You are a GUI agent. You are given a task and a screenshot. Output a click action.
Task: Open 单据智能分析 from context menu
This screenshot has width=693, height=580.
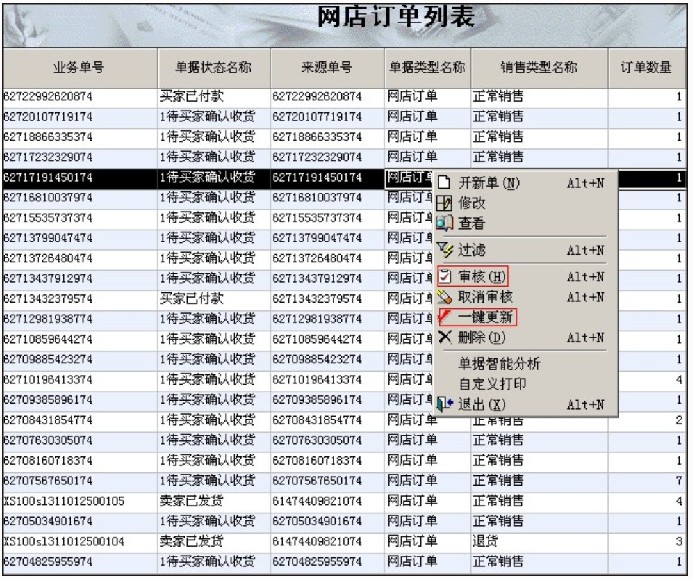pyautogui.click(x=525, y=363)
